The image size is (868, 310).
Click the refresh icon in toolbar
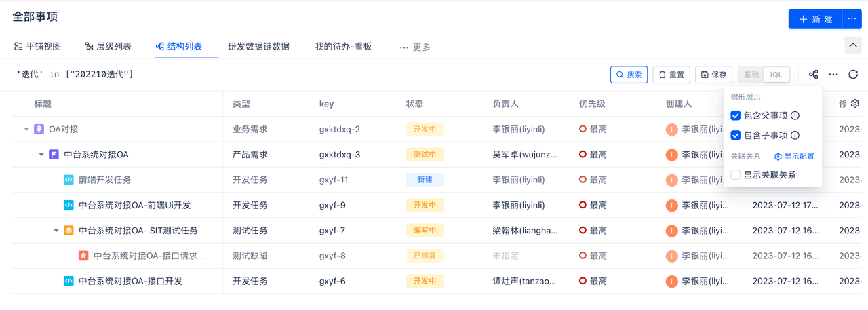853,75
